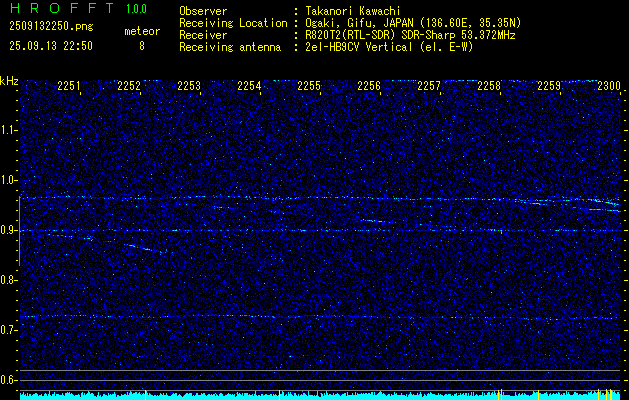
Task: Click the 2251 time marker
Action: coord(69,86)
